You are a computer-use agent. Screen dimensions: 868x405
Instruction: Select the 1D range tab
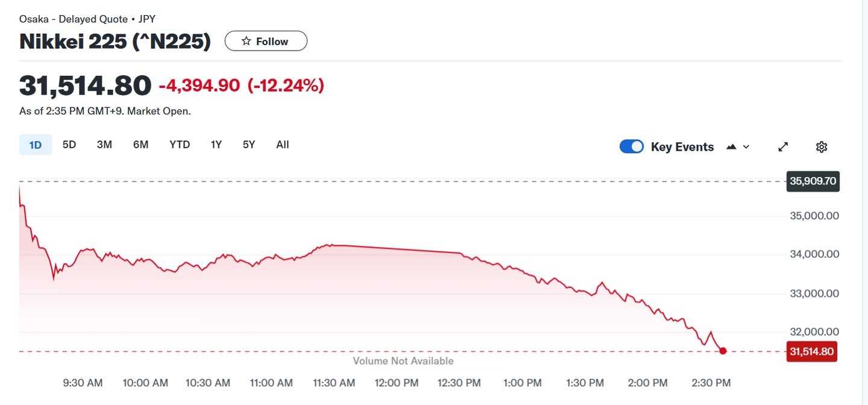(36, 145)
